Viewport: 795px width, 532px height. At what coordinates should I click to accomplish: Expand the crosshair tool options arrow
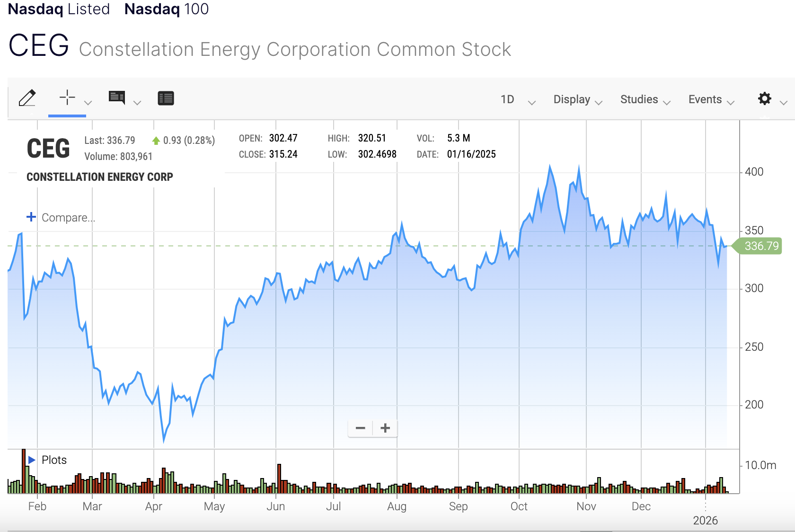tap(88, 102)
